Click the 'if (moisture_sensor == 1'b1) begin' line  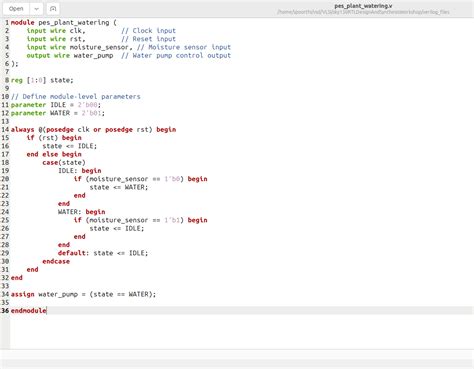tap(140, 220)
